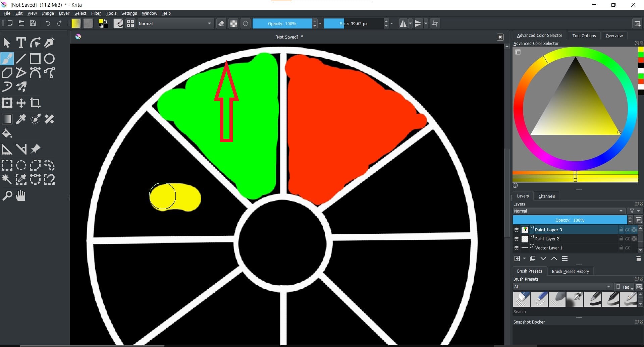Viewport: 644px width, 347px height.
Task: Click the Undo arrow in toolbar
Action: click(48, 23)
